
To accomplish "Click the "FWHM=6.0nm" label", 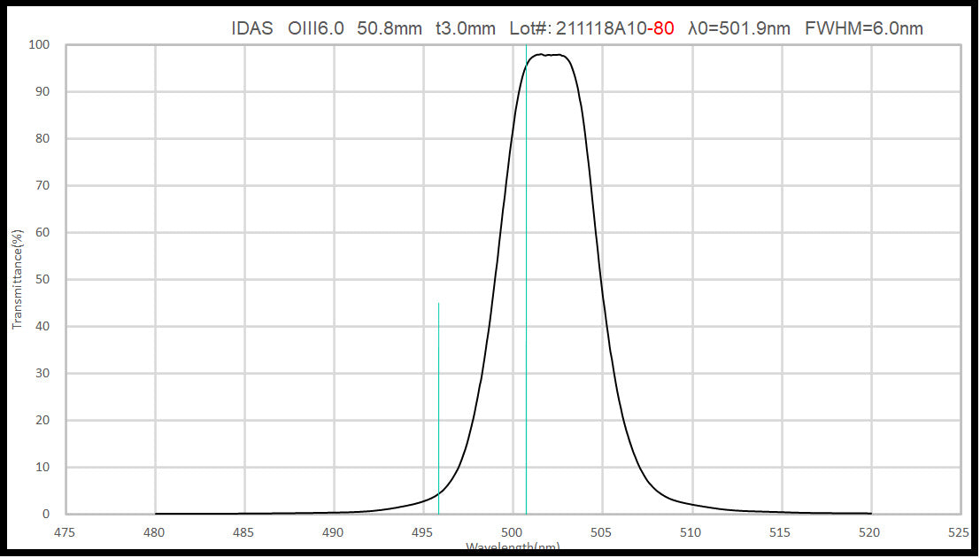I will (864, 28).
